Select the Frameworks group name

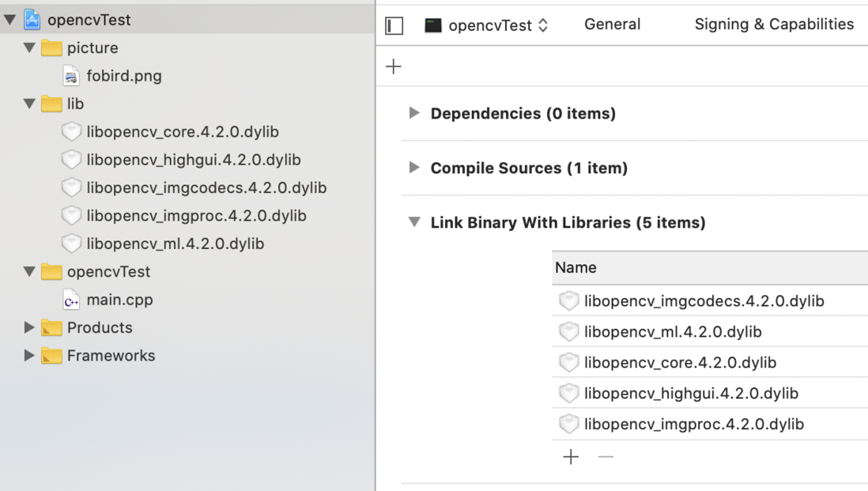coord(111,355)
